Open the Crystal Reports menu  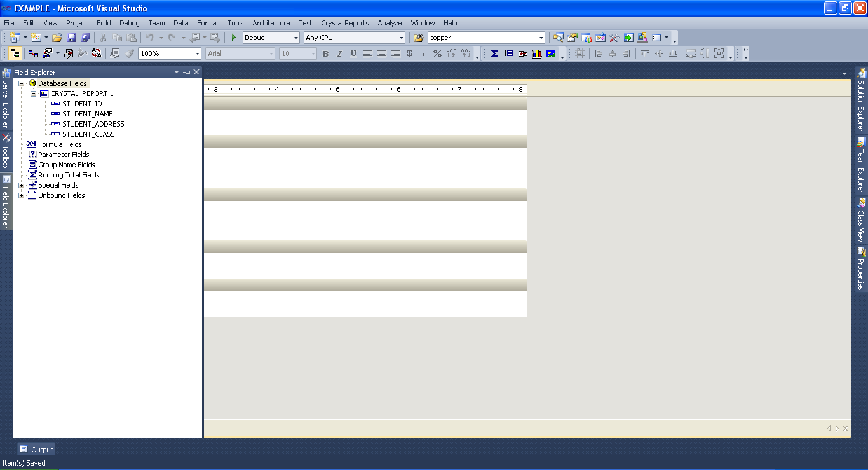tap(344, 23)
